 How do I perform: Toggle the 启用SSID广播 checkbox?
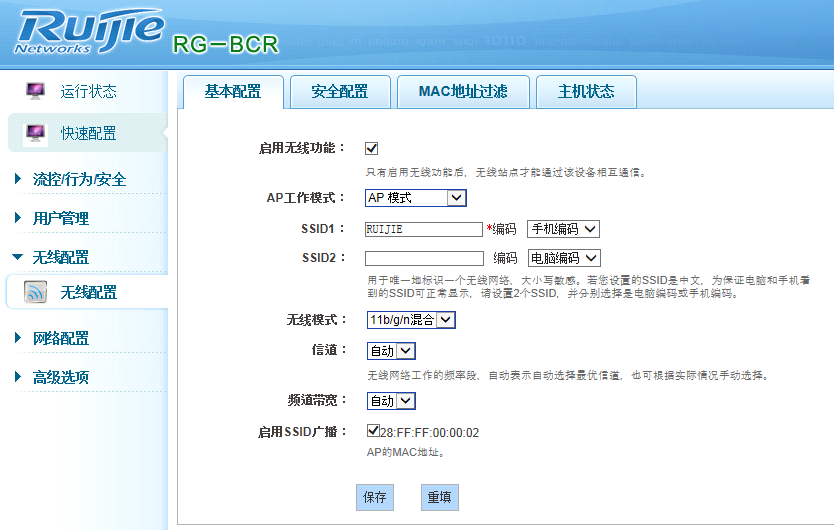coord(372,432)
